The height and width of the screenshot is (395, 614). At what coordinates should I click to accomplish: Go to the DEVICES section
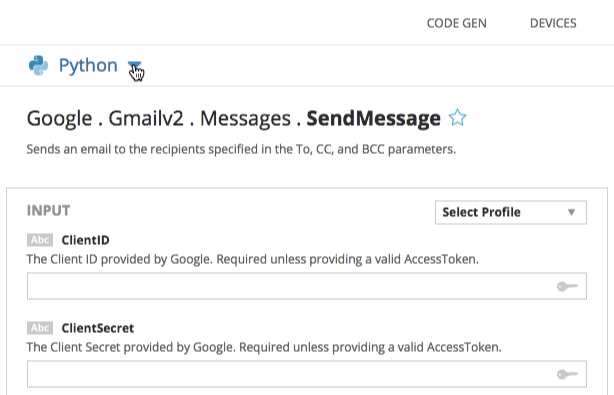coord(553,23)
